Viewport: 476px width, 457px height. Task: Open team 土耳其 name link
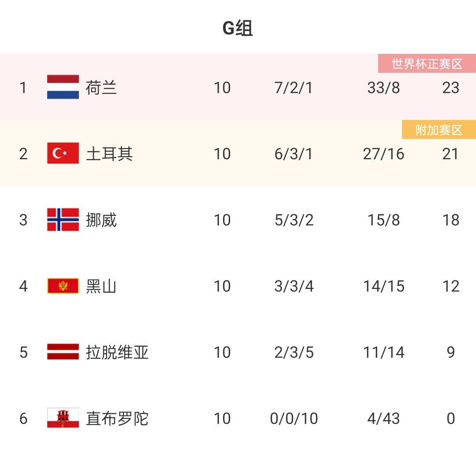pos(109,154)
